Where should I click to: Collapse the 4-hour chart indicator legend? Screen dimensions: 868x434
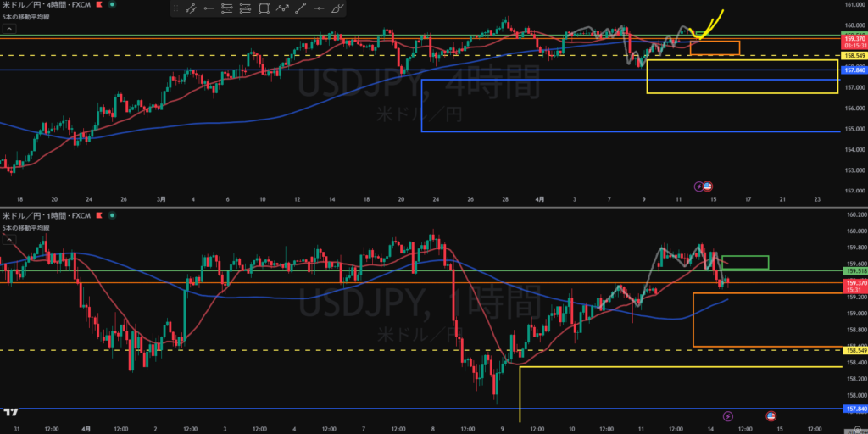coord(9,29)
